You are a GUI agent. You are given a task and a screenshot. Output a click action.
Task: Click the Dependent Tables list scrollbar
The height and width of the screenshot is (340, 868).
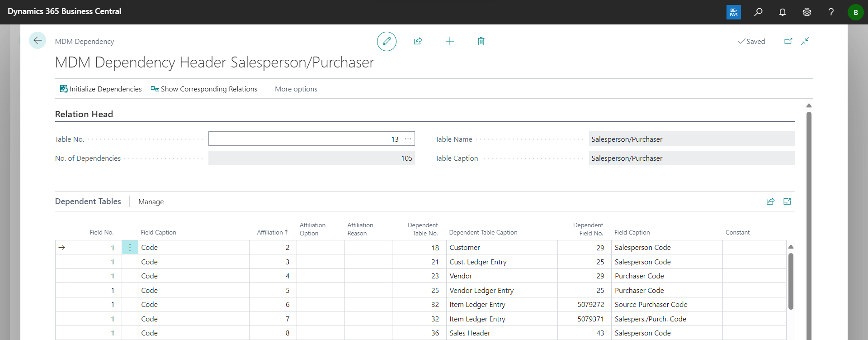tap(791, 281)
